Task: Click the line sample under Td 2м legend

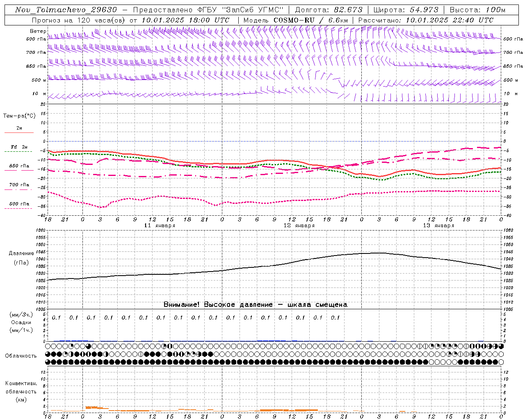Action: point(18,152)
